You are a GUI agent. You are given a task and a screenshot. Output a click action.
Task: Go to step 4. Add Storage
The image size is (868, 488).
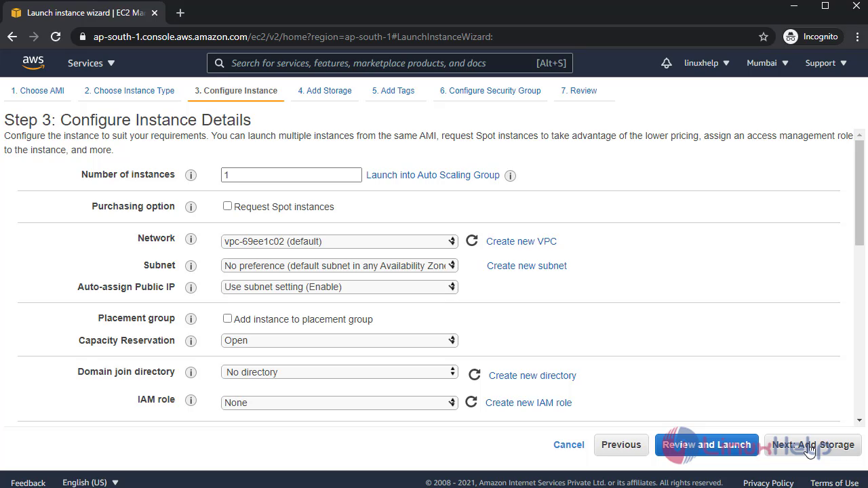click(325, 91)
